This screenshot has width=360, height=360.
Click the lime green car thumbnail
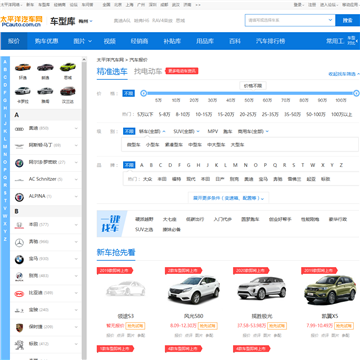[x=68, y=67]
